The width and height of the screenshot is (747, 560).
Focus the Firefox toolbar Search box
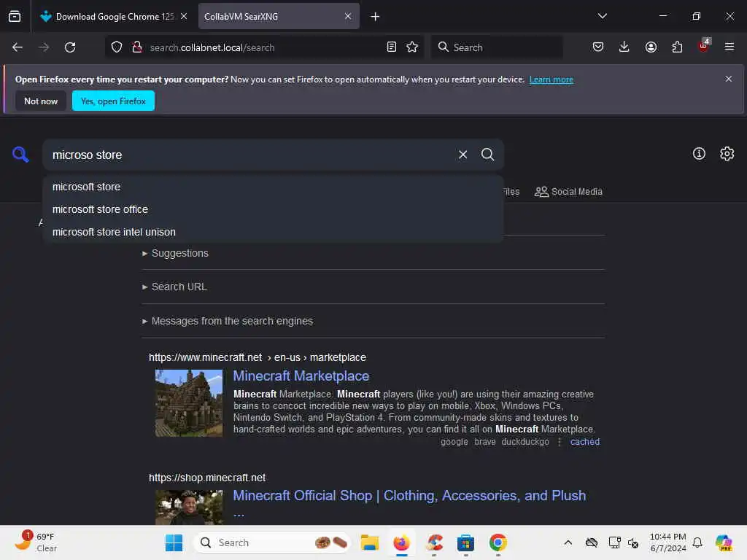[x=496, y=47]
